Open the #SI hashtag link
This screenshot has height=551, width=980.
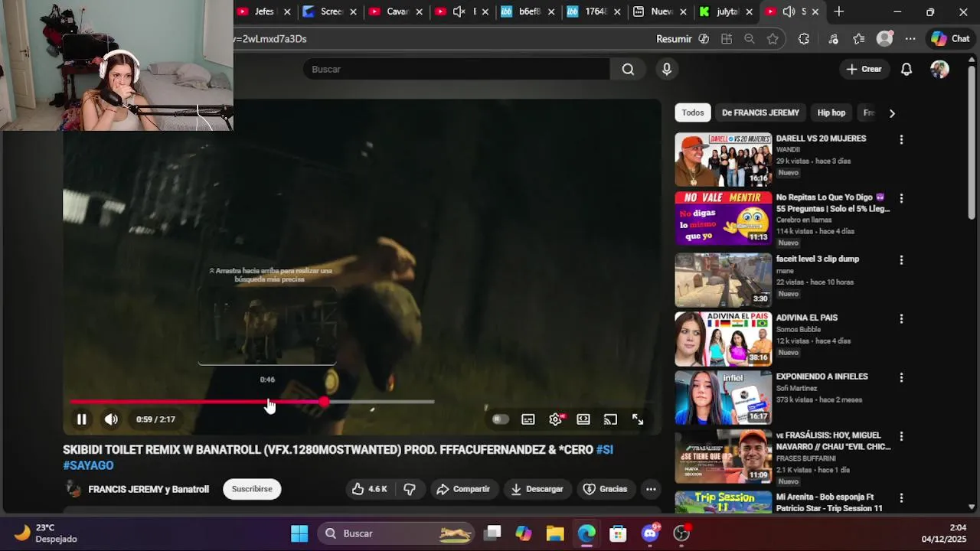[x=605, y=450]
